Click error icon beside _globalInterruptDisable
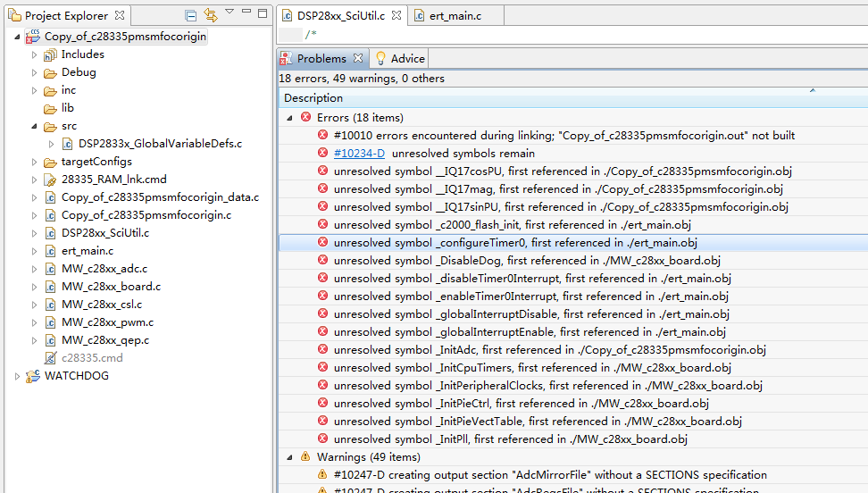The image size is (868, 493). [322, 313]
